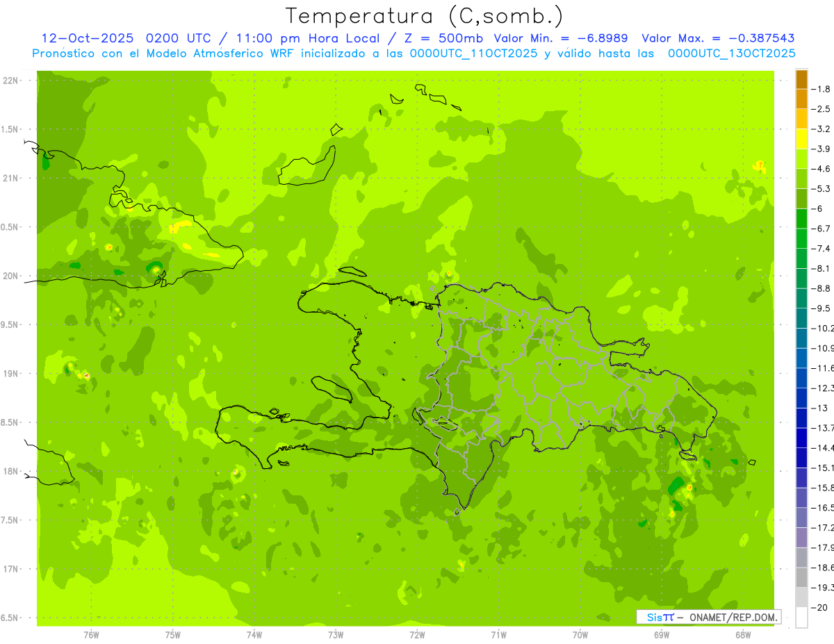The width and height of the screenshot is (834, 644).
Task: Click the "-12.3" colorbar value
Action: 822,388
